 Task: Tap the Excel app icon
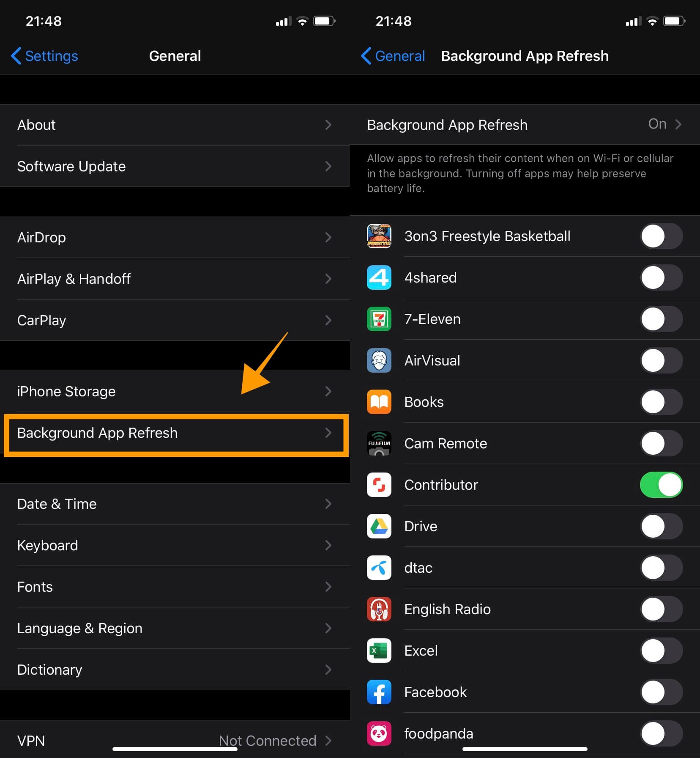tap(379, 651)
